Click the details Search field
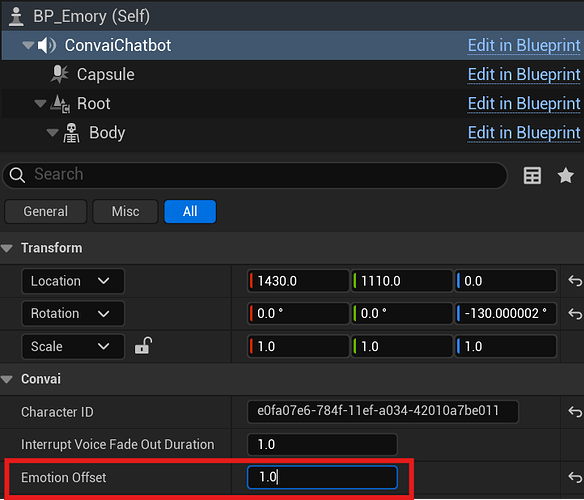 pos(255,175)
